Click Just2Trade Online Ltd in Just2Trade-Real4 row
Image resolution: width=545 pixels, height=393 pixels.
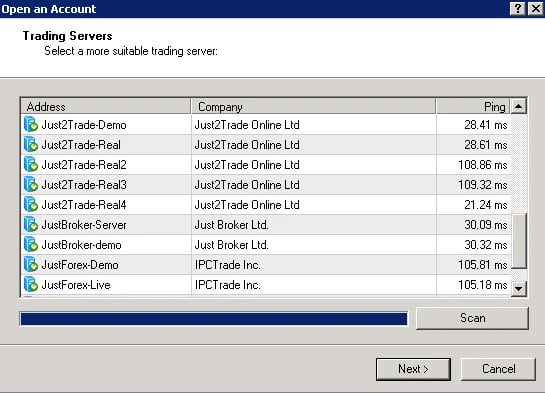(x=247, y=205)
